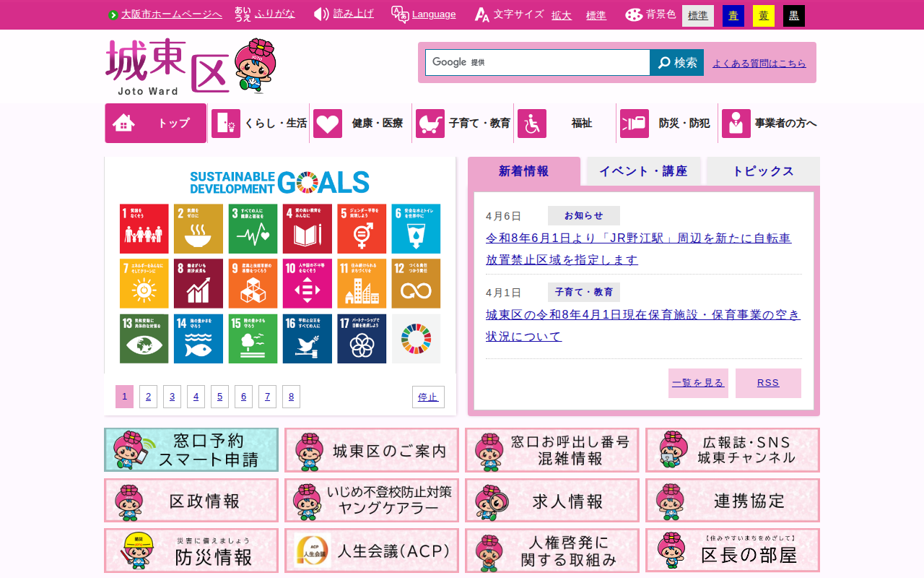Click the Sustainable Development Goals slide image
The height and width of the screenshot is (578, 924).
pyautogui.click(x=280, y=265)
